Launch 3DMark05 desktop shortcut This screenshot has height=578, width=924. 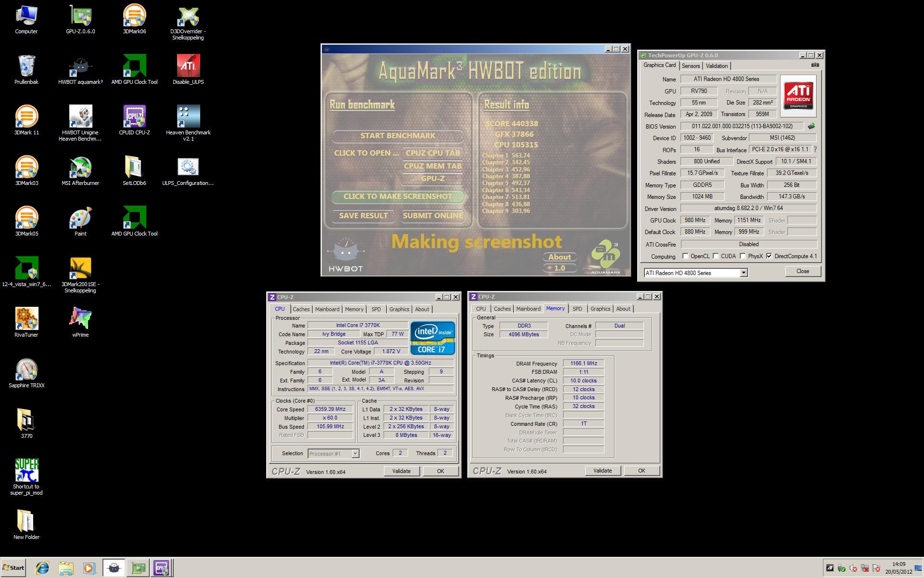(x=26, y=222)
